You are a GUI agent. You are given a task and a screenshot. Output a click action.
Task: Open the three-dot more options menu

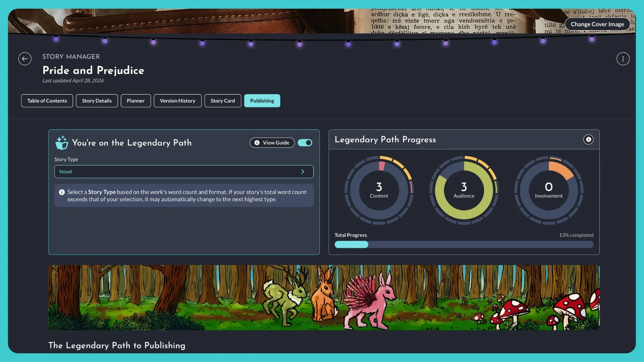coord(623,59)
